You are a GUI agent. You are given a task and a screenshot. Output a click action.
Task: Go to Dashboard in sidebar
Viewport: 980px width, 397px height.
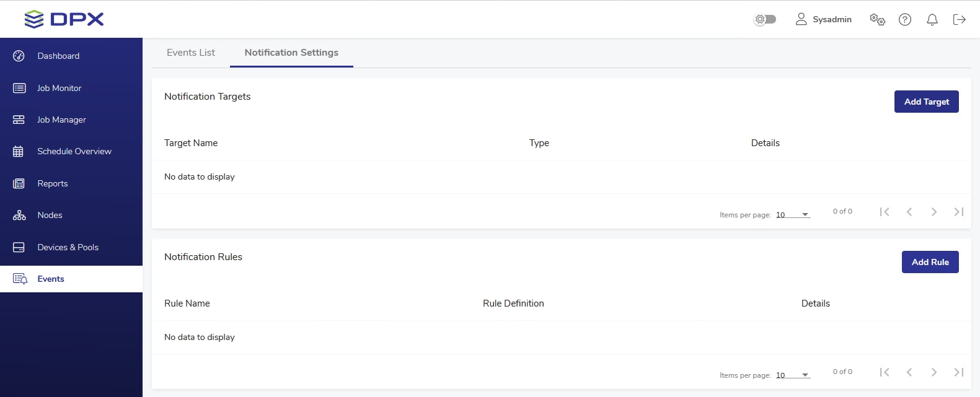58,56
